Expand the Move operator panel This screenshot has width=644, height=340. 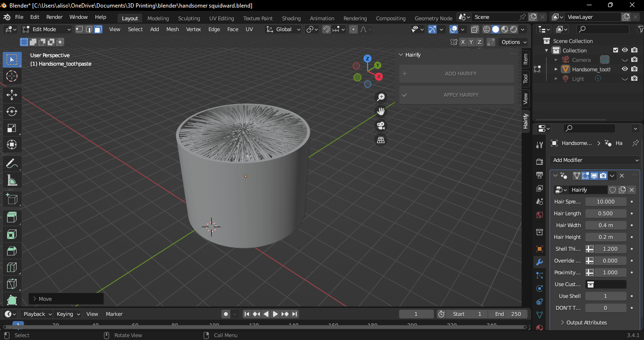click(x=66, y=299)
